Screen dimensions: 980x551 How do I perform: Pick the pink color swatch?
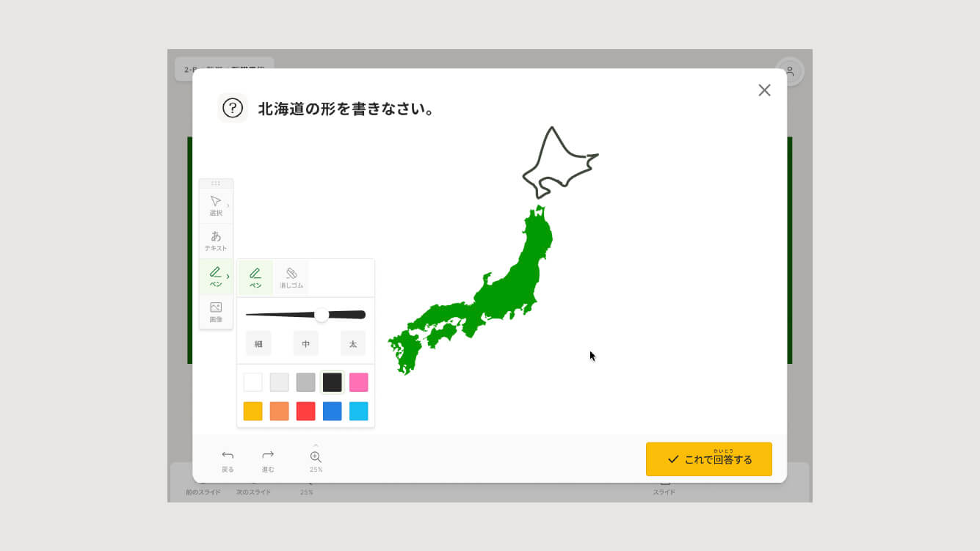(358, 382)
